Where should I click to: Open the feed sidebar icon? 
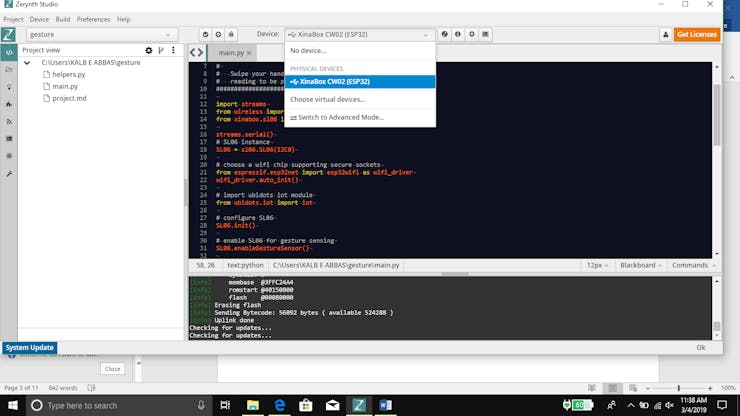(x=9, y=122)
